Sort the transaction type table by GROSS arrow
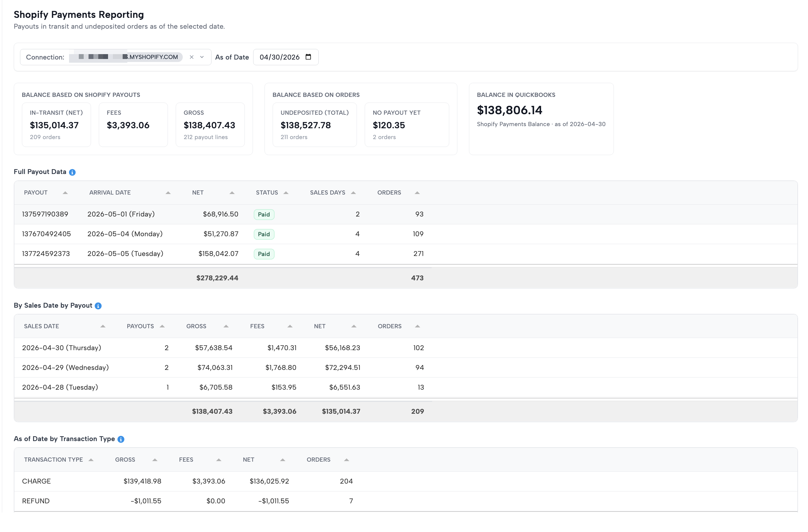The image size is (808, 532). 155,460
